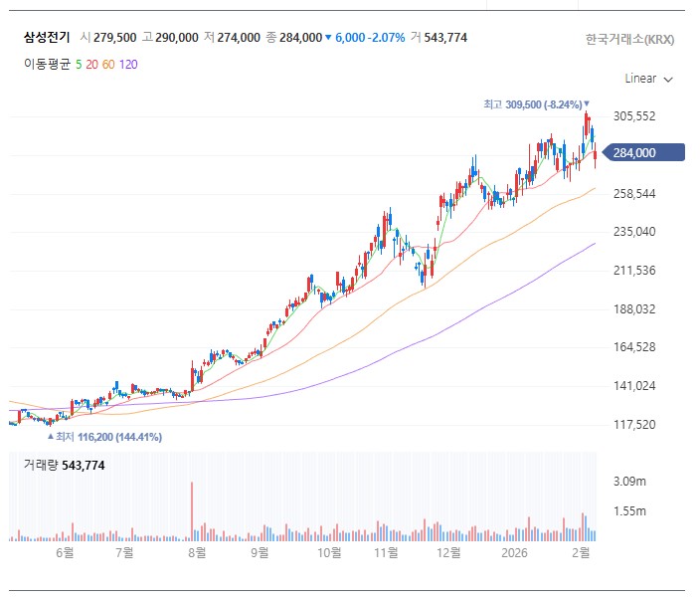Click the low price 274,000

[239, 38]
